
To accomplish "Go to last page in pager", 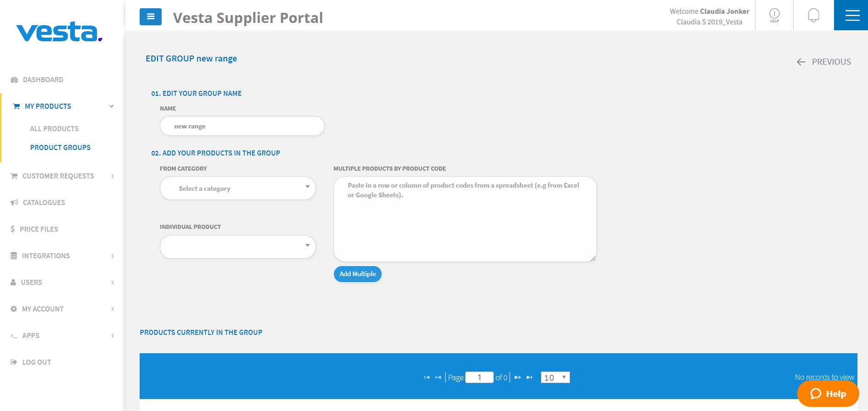I will click(x=529, y=378).
